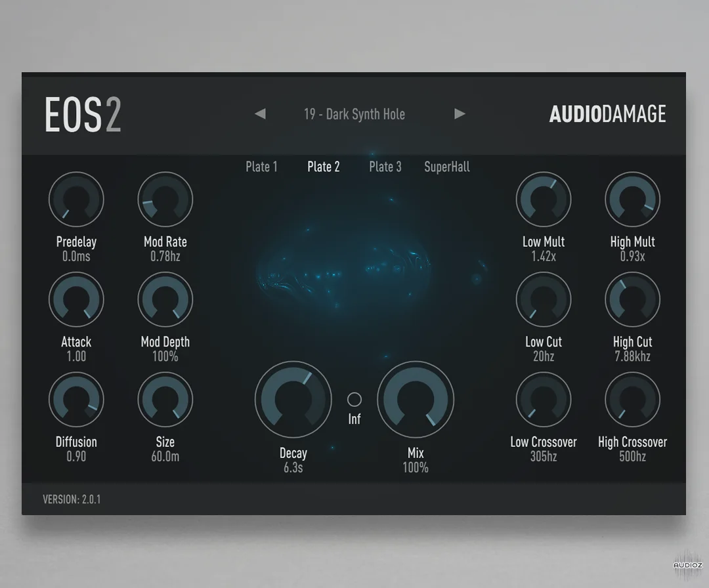Click the EOS2 logo

pos(83,115)
